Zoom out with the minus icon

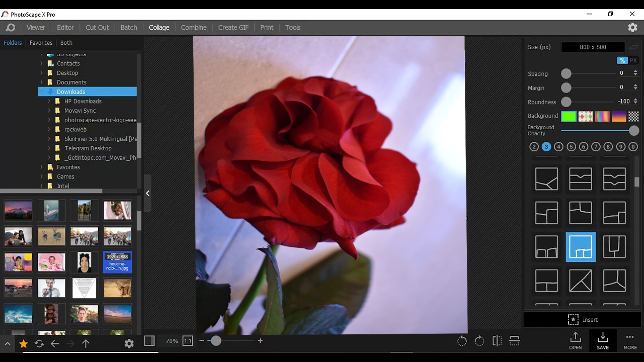click(x=202, y=341)
